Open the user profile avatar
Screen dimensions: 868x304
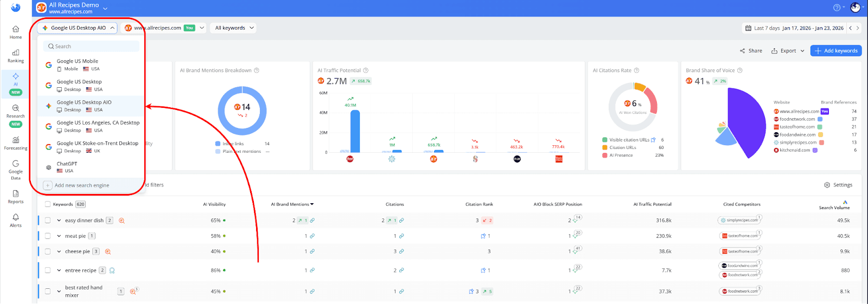pos(856,8)
